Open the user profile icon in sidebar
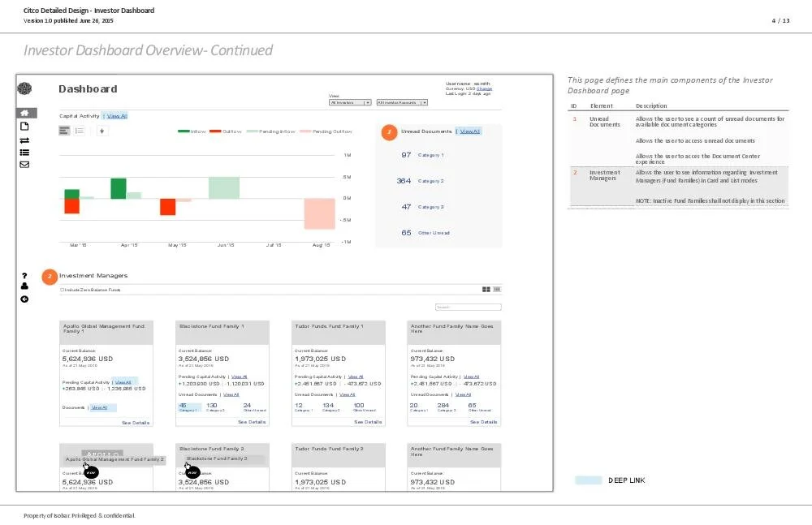The height and width of the screenshot is (525, 812). tap(24, 286)
